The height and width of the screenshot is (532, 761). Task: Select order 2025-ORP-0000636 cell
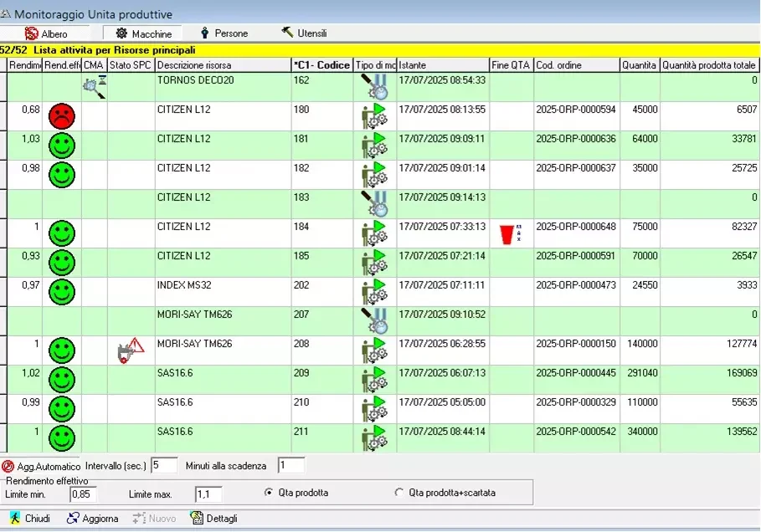(577, 146)
